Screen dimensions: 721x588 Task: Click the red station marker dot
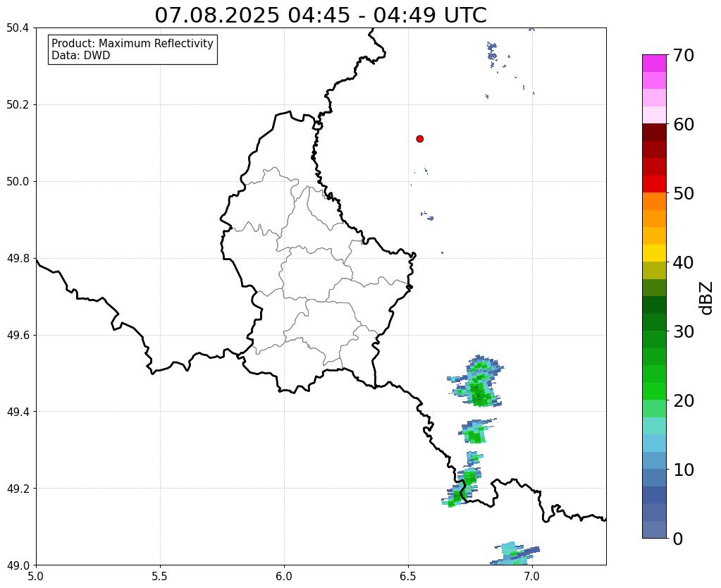click(419, 139)
